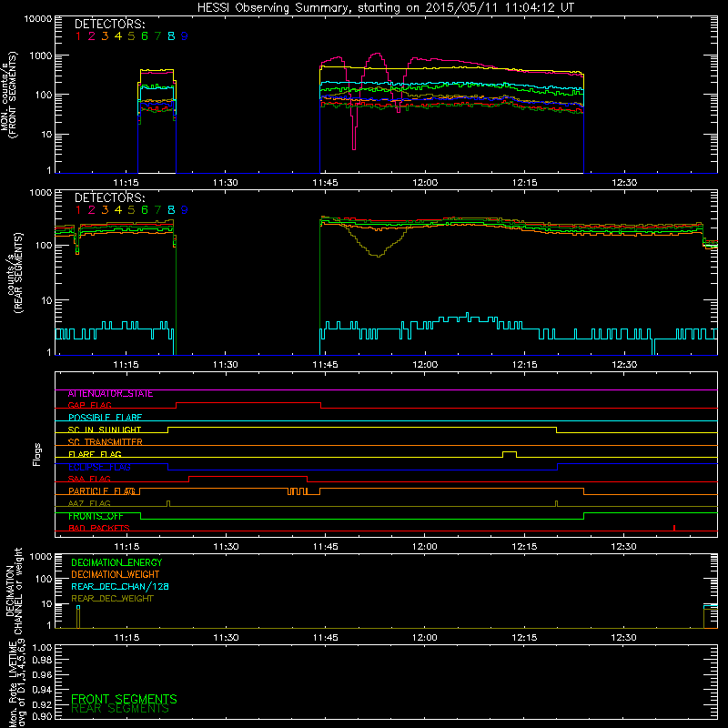Viewport: 728px width, 728px height.
Task: Select pink detector "2" in front segments legend
Action: (x=92, y=36)
